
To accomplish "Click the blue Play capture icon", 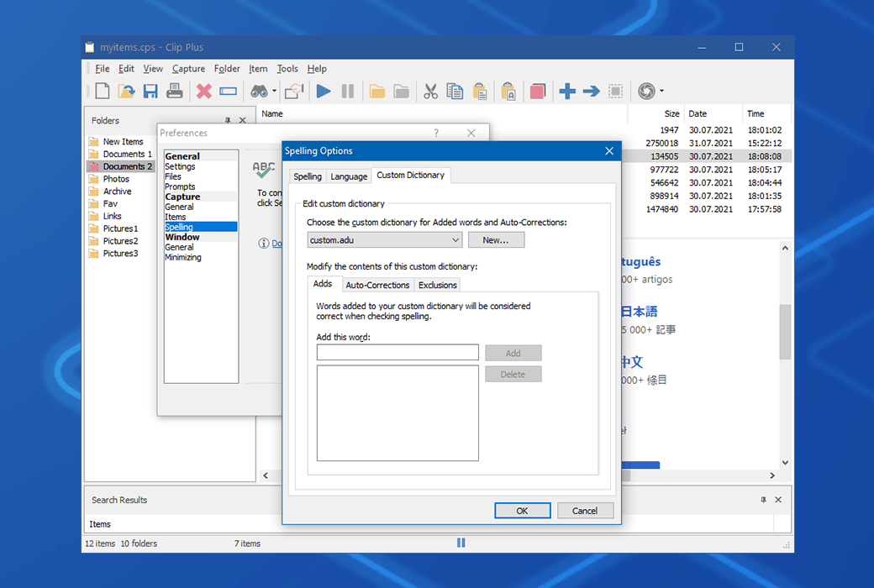I will click(x=324, y=91).
